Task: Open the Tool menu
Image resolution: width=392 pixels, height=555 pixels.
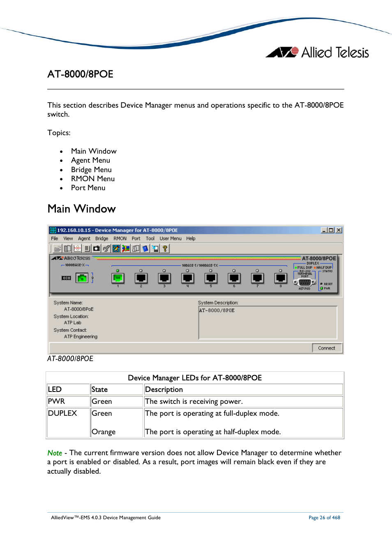Action: point(150,238)
